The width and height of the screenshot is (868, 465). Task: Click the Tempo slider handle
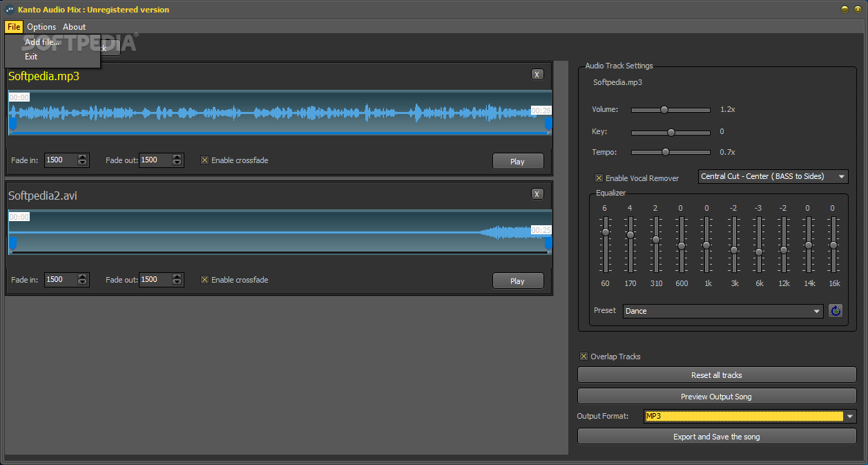(x=666, y=152)
